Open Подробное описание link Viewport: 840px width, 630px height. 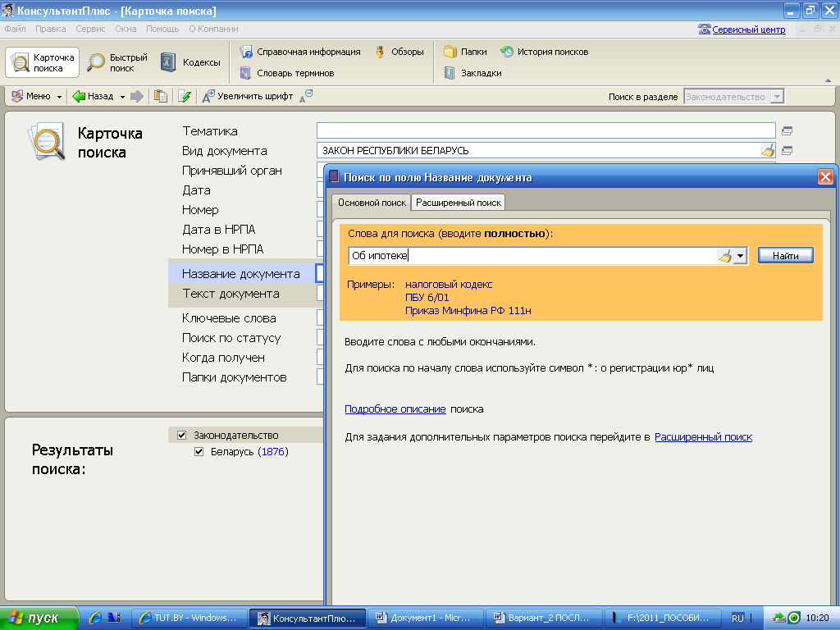395,409
